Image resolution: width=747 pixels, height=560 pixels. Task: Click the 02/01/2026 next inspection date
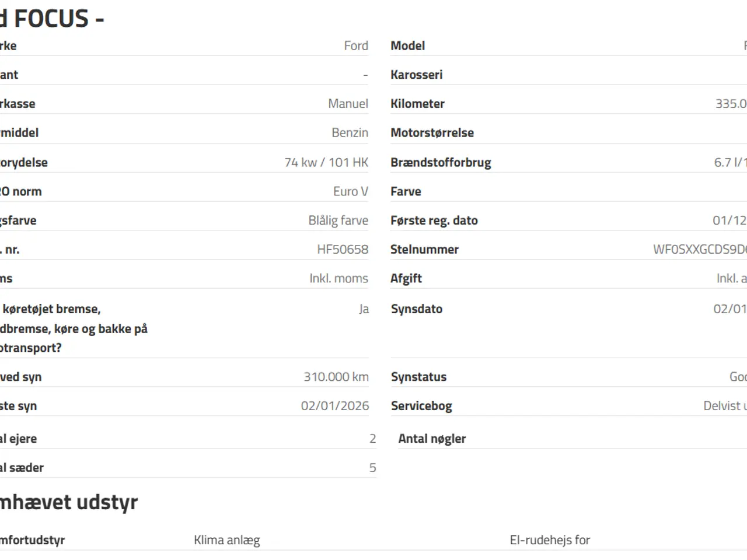335,406
